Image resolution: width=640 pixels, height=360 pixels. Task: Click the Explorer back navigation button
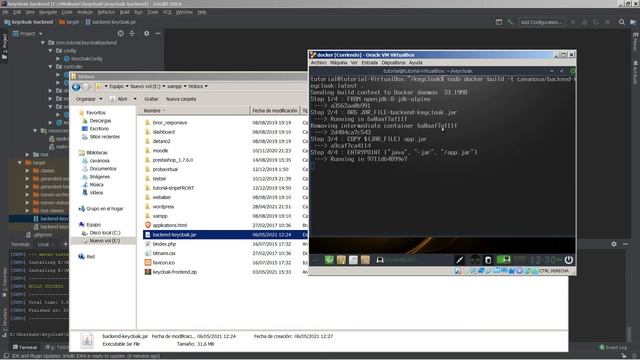point(76,87)
